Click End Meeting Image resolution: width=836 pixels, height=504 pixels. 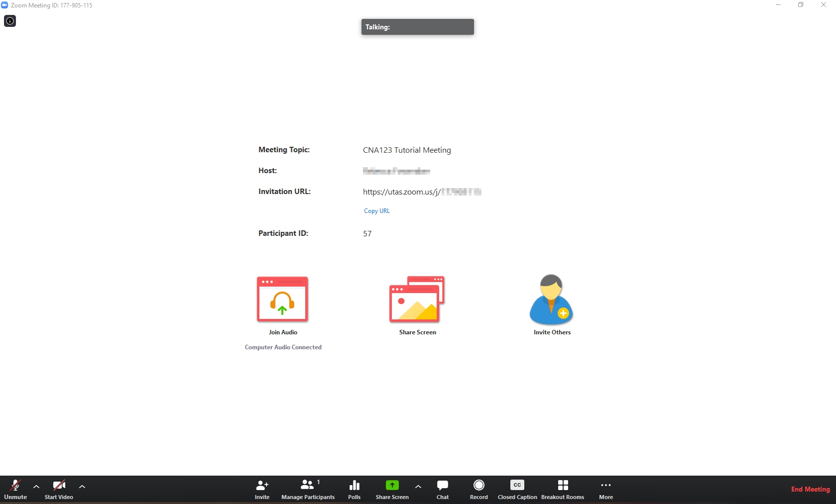point(810,489)
